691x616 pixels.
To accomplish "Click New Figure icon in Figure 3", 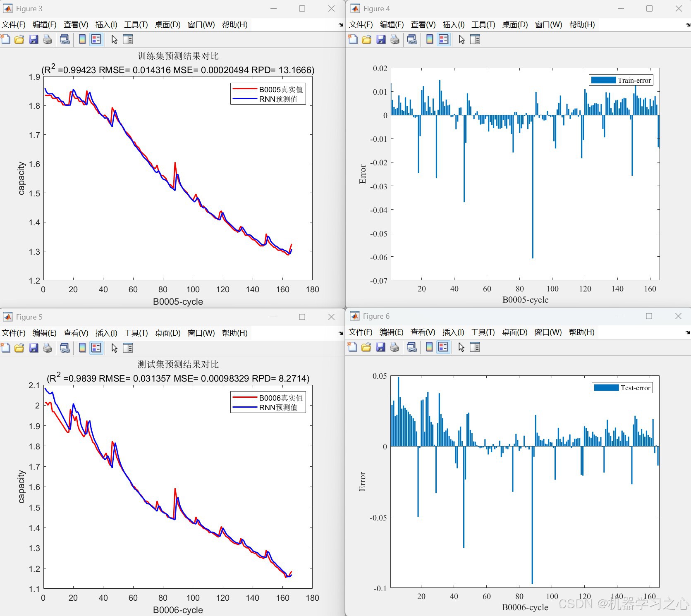I will click(x=6, y=40).
